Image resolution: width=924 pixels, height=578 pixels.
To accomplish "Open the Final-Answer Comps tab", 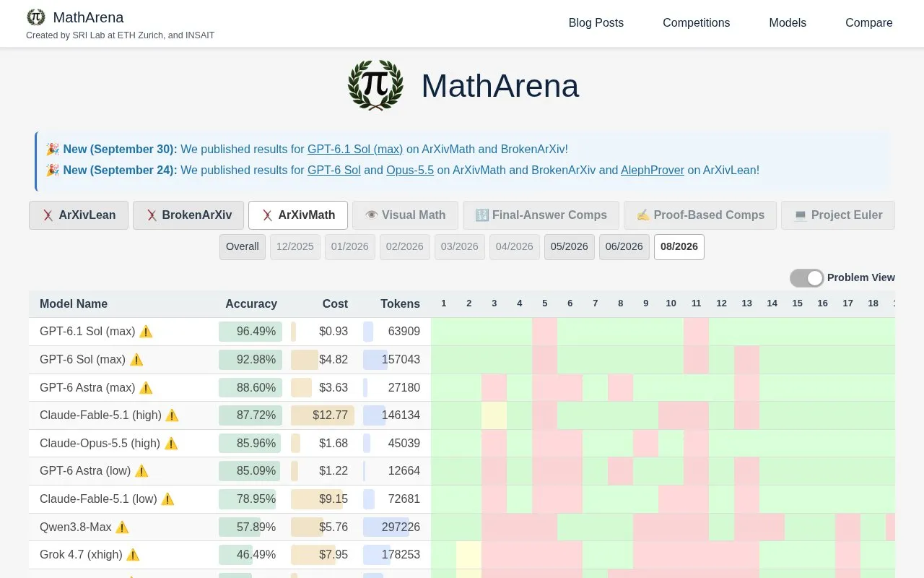I will click(x=541, y=215).
